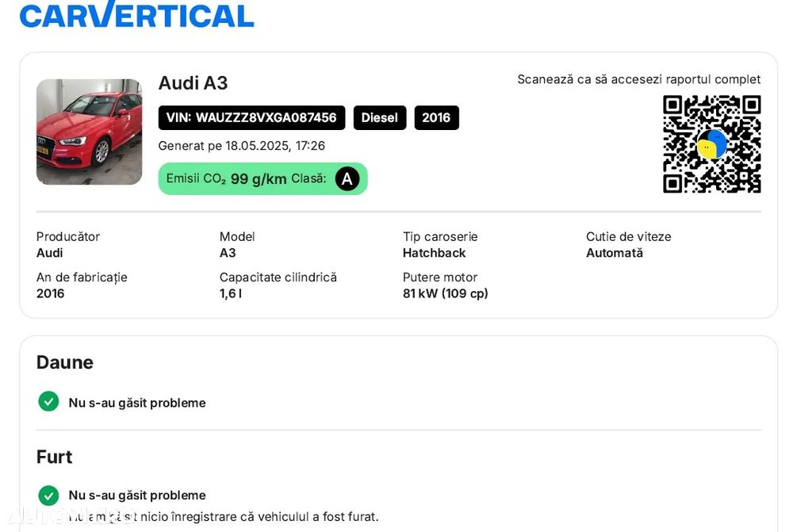Click the green checkmark under Furt

48,496
